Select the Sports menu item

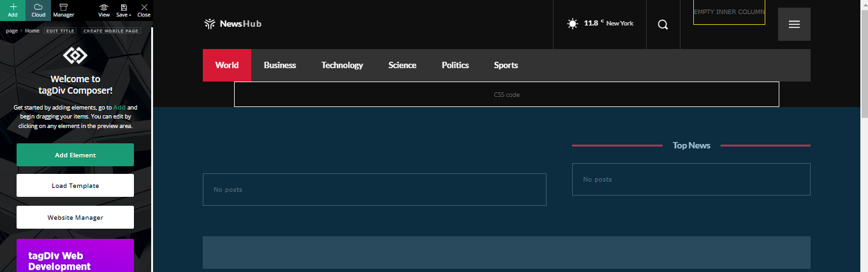point(506,65)
